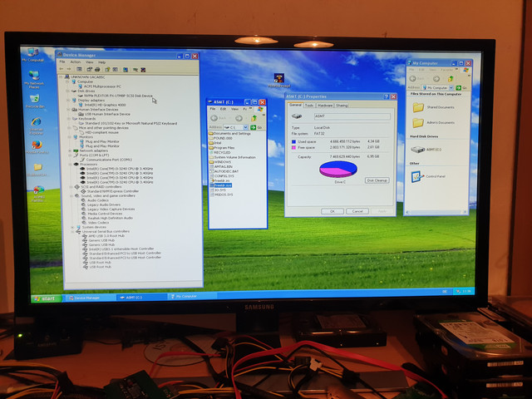Switch to My Computer taskbar button
Screen dimensions: 532x399
[192, 297]
